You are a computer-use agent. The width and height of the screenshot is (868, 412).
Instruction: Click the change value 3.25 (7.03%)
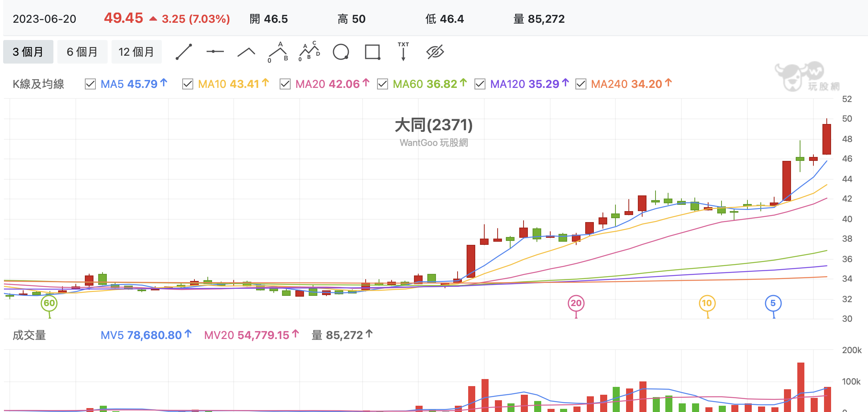coord(196,19)
